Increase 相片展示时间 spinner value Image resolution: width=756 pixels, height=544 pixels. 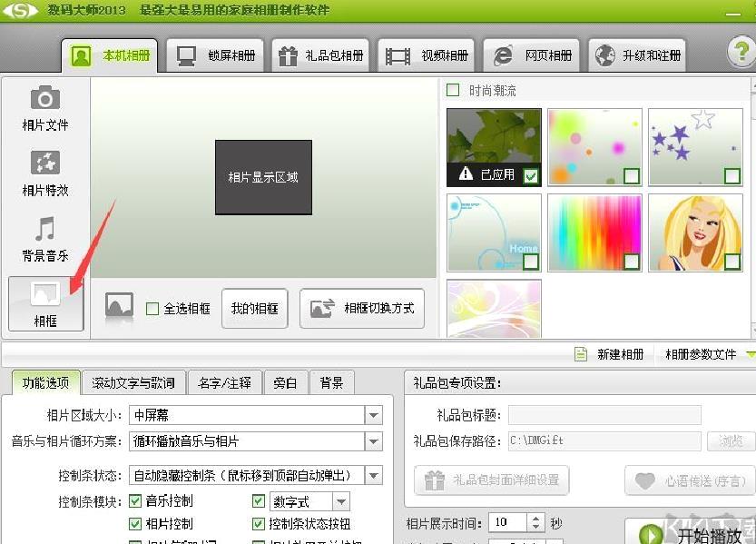coord(535,519)
